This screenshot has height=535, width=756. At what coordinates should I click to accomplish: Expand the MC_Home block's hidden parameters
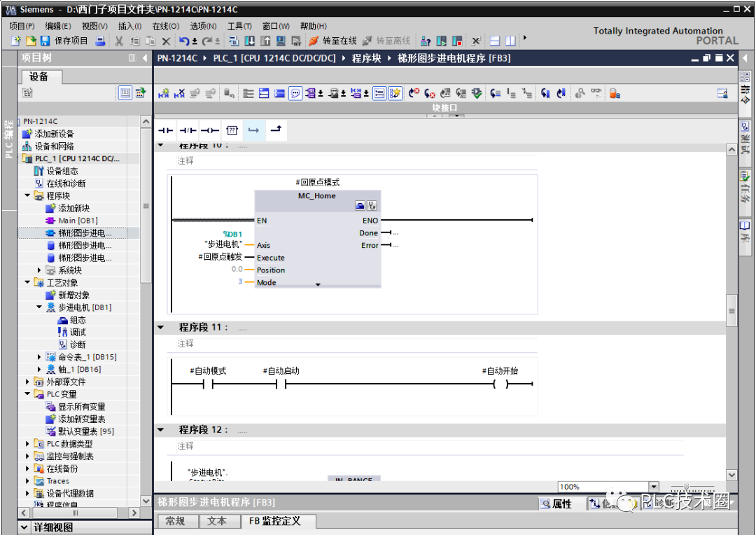[318, 284]
